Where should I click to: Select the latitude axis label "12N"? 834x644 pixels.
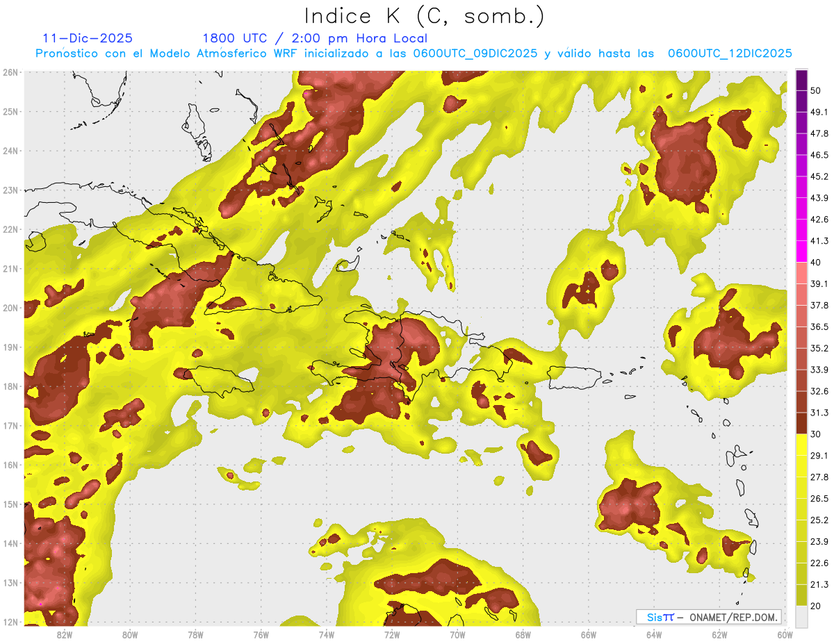(x=10, y=622)
